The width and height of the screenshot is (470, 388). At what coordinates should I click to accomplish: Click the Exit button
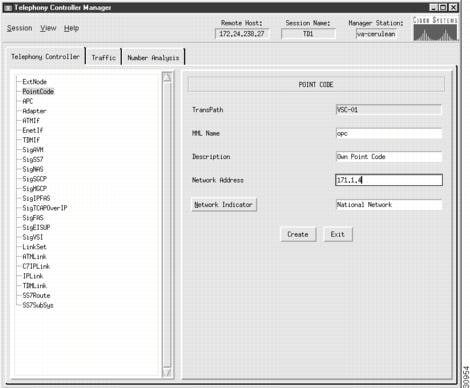pyautogui.click(x=338, y=234)
